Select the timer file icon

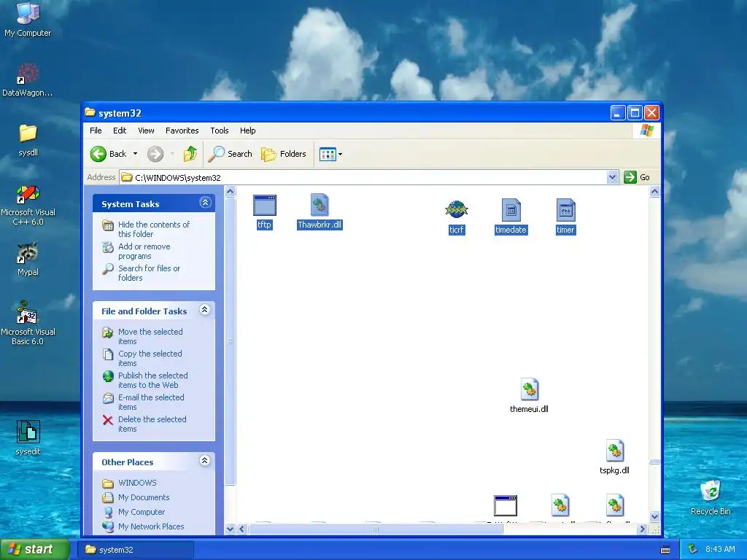coord(565,210)
